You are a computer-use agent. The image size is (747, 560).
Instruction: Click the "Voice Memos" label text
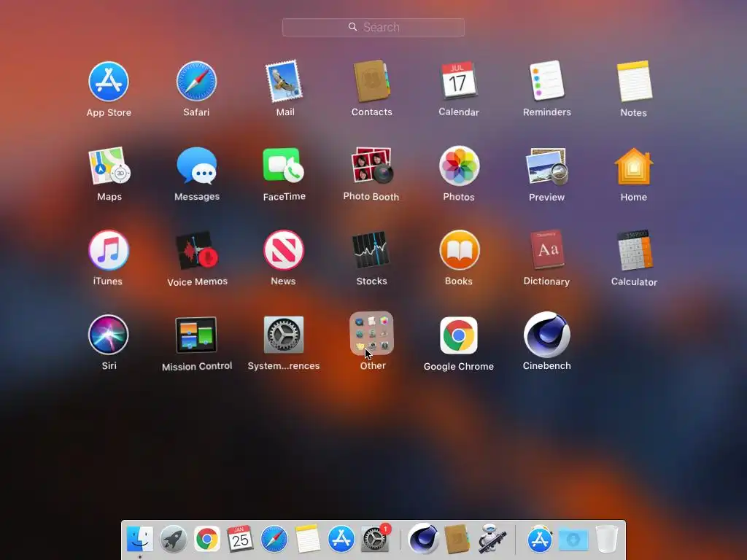click(197, 281)
